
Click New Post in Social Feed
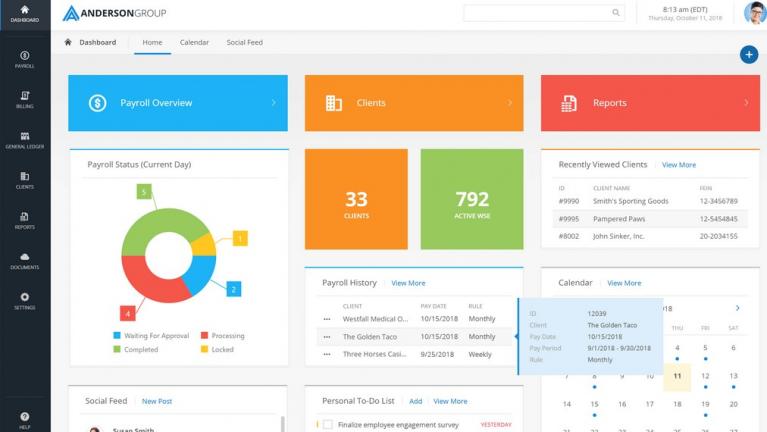(157, 401)
